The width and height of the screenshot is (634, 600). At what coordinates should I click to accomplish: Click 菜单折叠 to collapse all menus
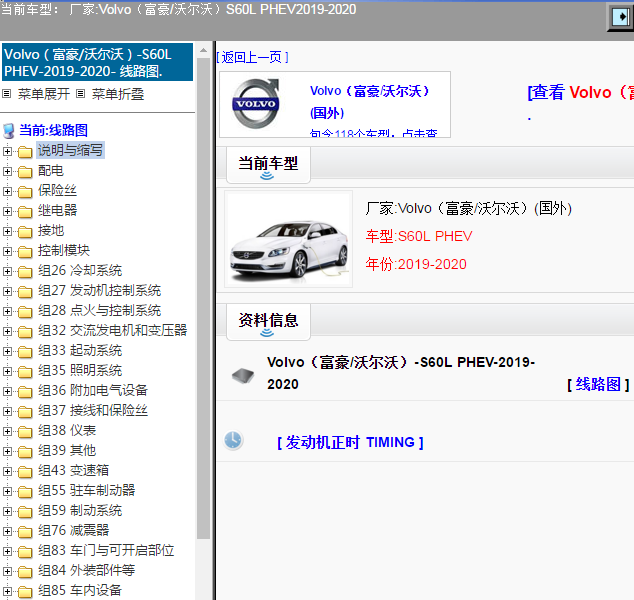click(x=118, y=94)
